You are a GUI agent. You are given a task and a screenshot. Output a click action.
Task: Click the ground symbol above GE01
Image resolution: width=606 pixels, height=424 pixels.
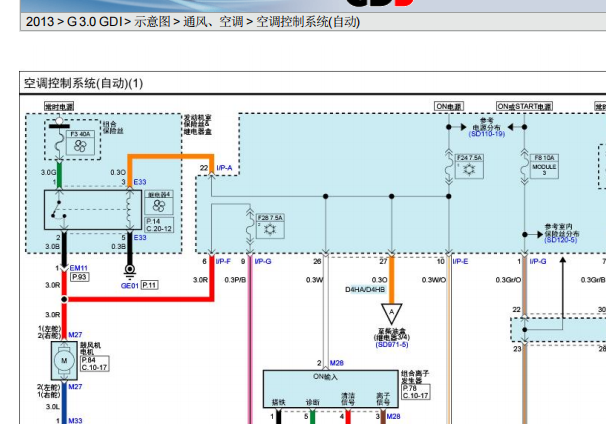130,271
